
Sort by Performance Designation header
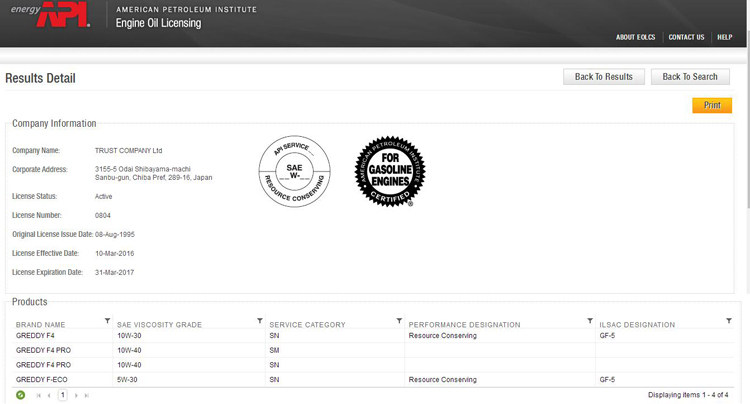(464, 325)
